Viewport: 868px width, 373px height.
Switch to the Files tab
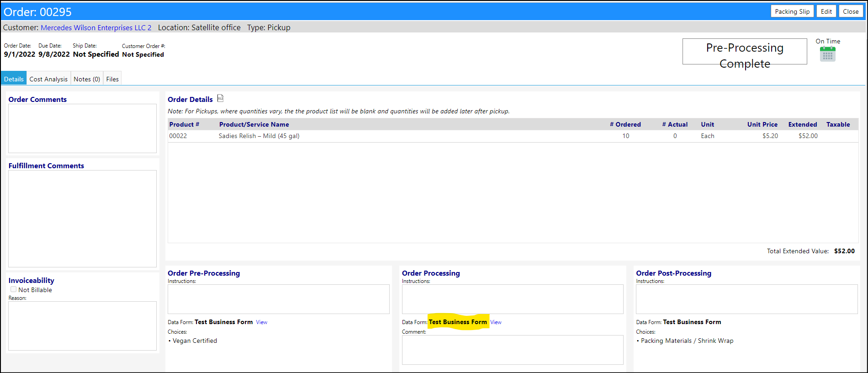112,79
